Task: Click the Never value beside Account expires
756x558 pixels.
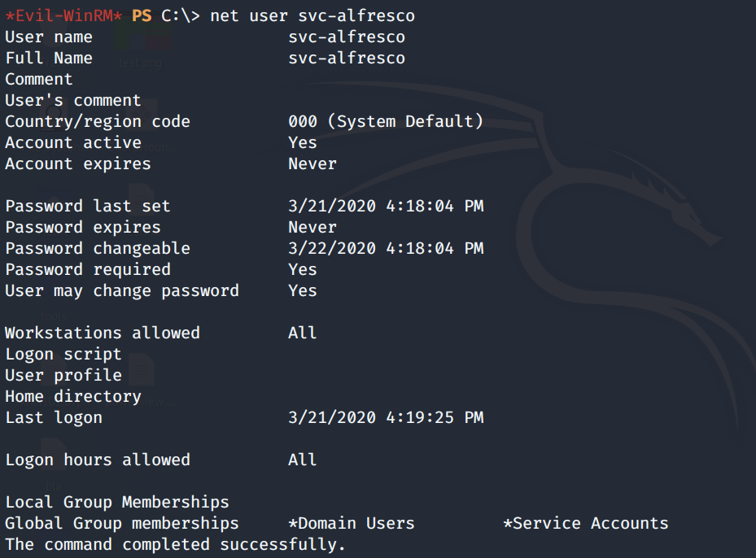Action: click(x=312, y=163)
